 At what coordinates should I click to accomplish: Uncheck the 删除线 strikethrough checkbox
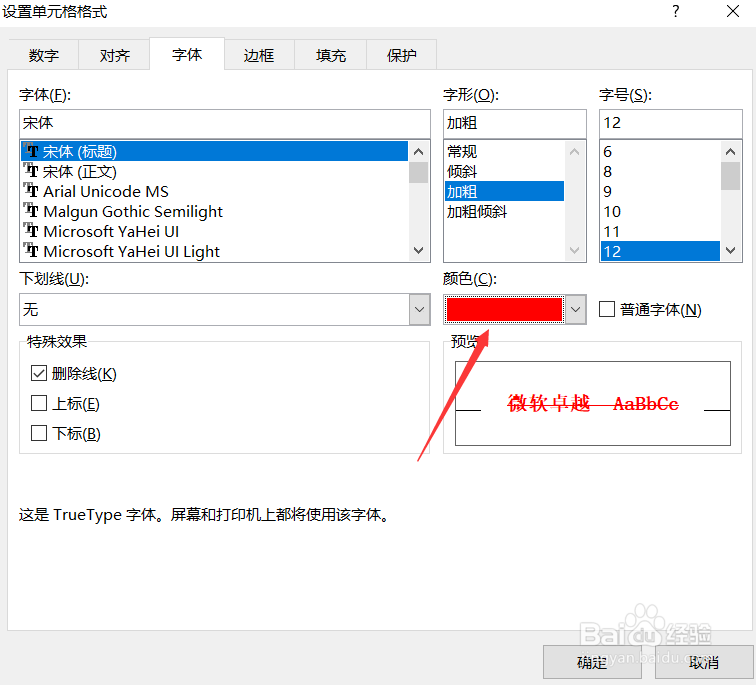tap(39, 373)
